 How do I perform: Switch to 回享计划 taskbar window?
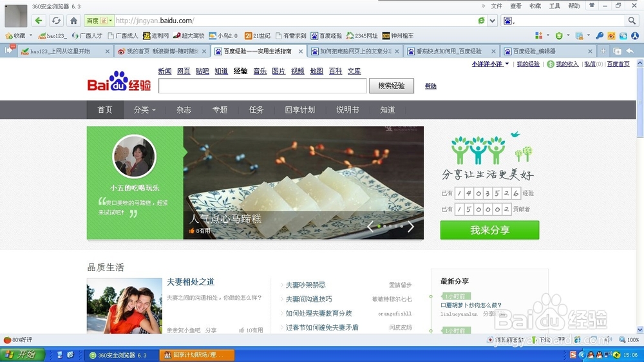(197, 355)
